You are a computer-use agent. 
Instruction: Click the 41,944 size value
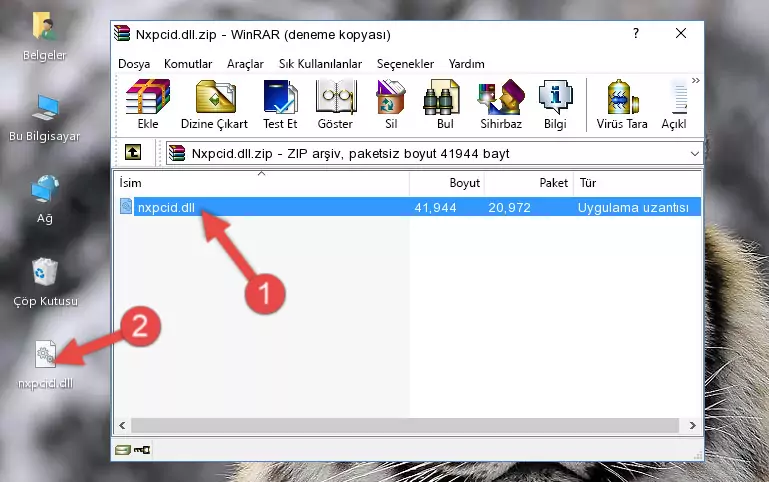[x=436, y=207]
